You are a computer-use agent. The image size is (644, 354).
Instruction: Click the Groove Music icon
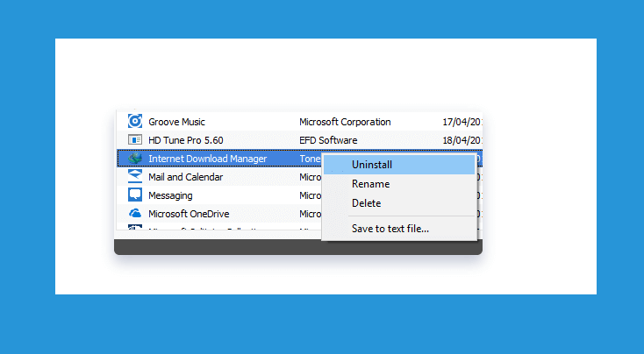tap(135, 122)
